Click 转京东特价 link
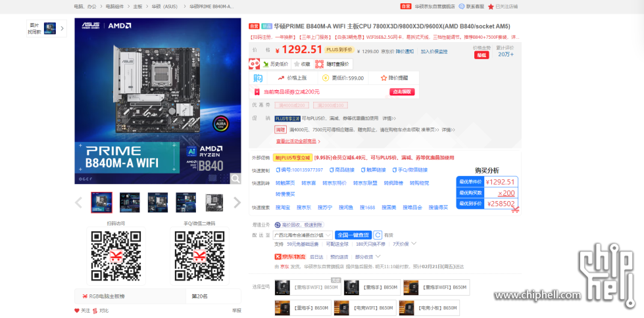Viewport: 644px width, 318px height. pos(334,183)
